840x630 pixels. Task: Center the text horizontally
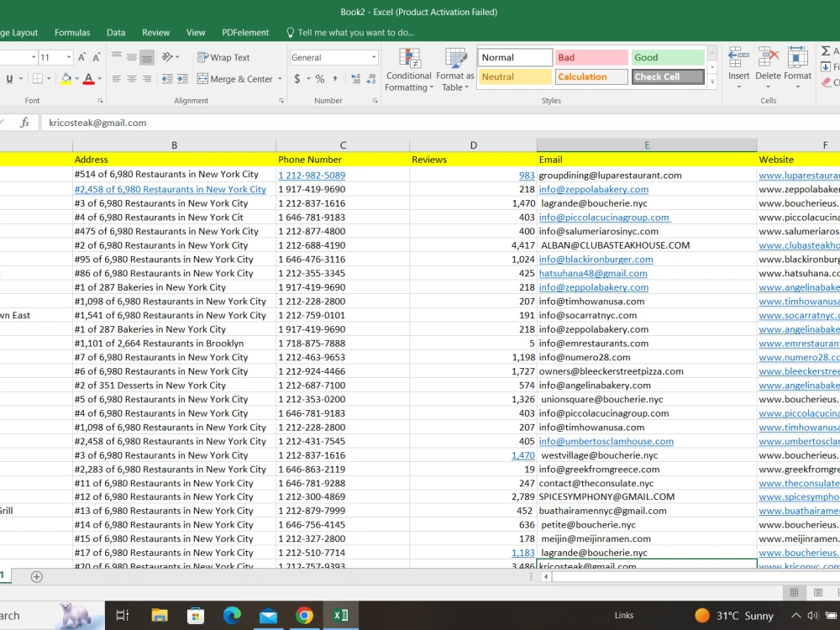click(x=131, y=79)
